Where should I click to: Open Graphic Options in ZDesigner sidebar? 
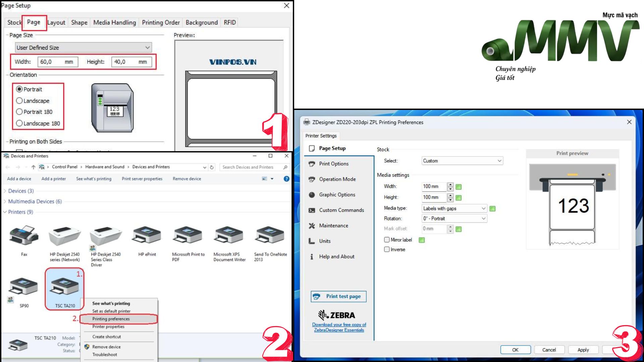click(x=337, y=194)
